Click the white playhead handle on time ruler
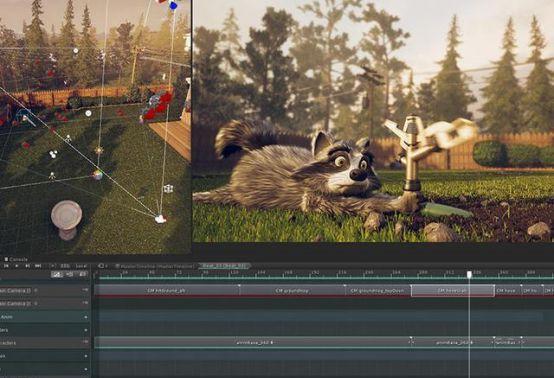Screen dimensions: 554x378 tap(469, 274)
